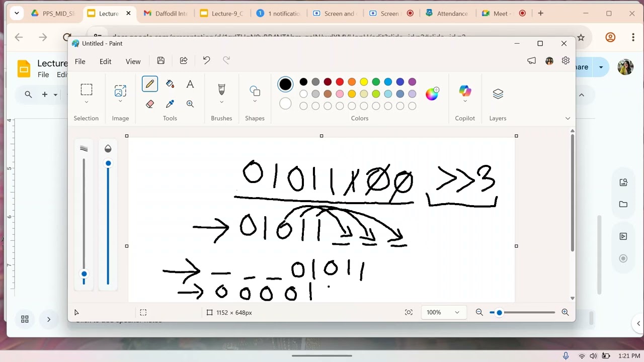Image resolution: width=644 pixels, height=362 pixels.
Task: Click the rectangular Selection tool
Action: click(87, 89)
